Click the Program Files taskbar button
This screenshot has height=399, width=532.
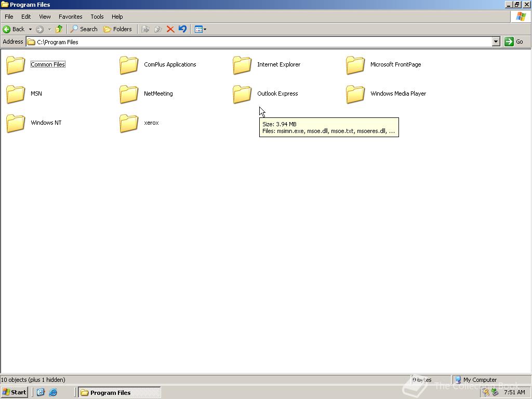tap(119, 392)
